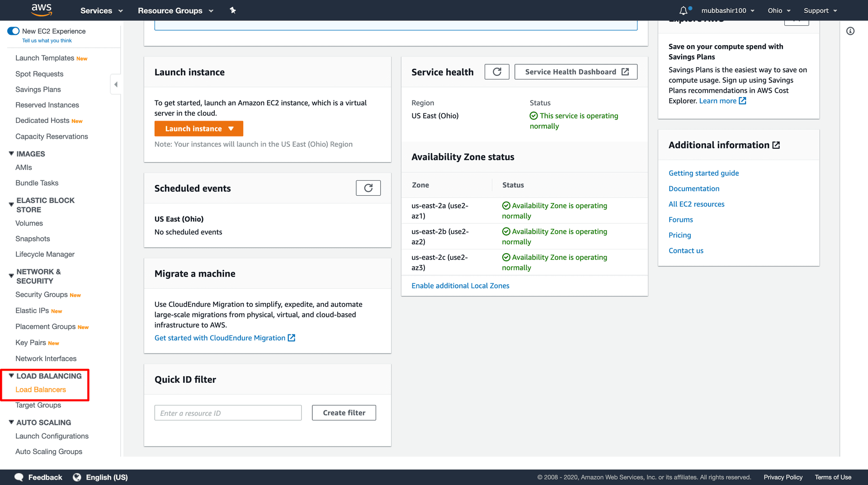Viewport: 868px width, 485px height.
Task: Open the Resource Groups dropdown
Action: click(175, 10)
